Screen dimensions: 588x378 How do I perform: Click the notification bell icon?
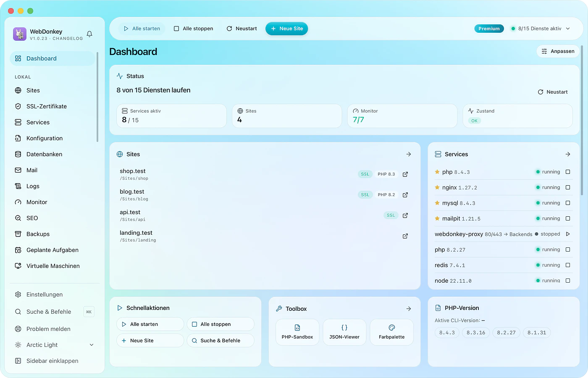[89, 34]
